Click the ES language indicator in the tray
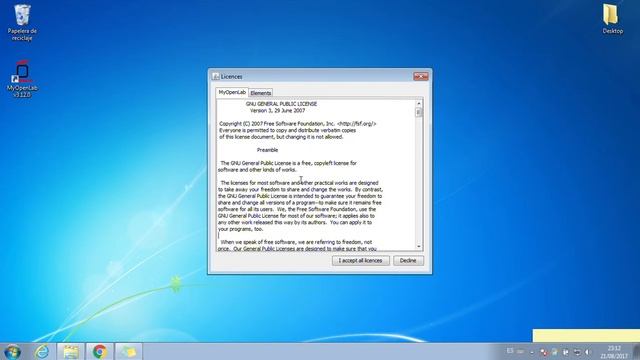 pos(510,351)
